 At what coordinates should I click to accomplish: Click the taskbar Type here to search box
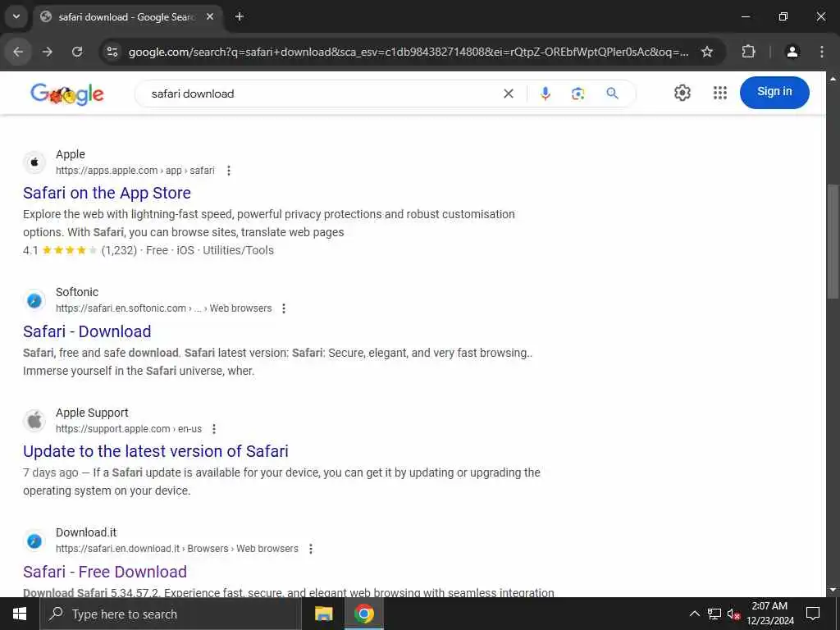pos(171,614)
